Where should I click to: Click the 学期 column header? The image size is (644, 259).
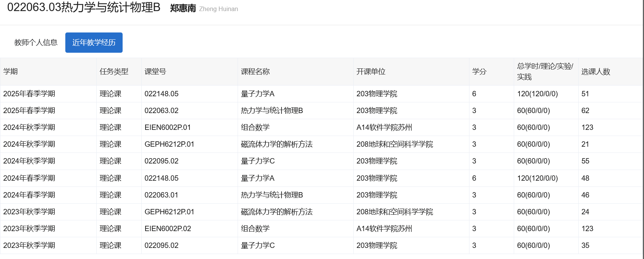click(11, 71)
